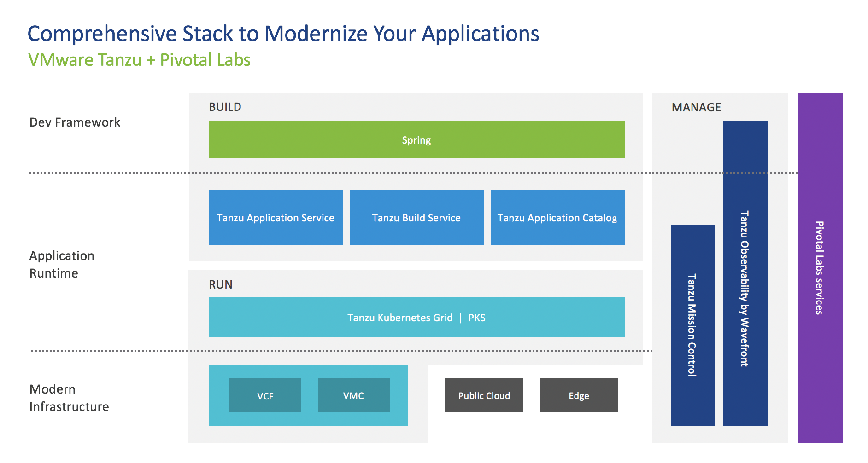Select the VCF box

click(265, 395)
